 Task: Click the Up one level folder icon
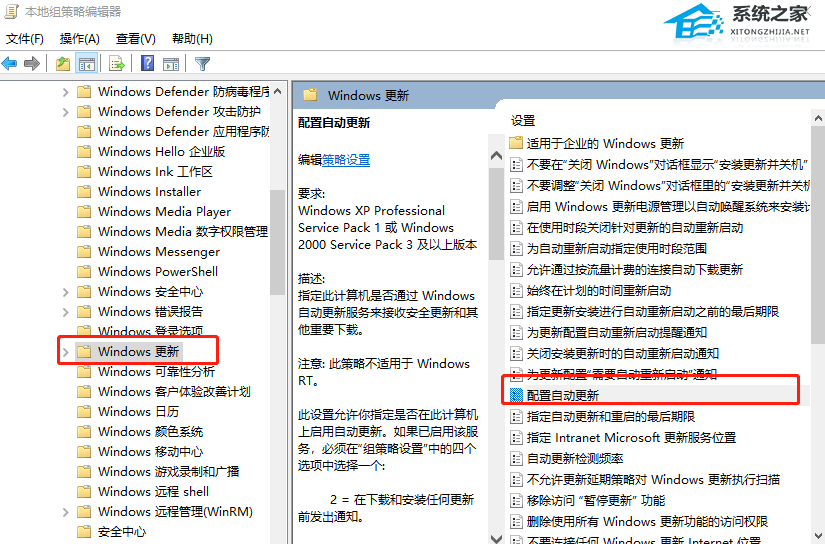click(x=63, y=64)
